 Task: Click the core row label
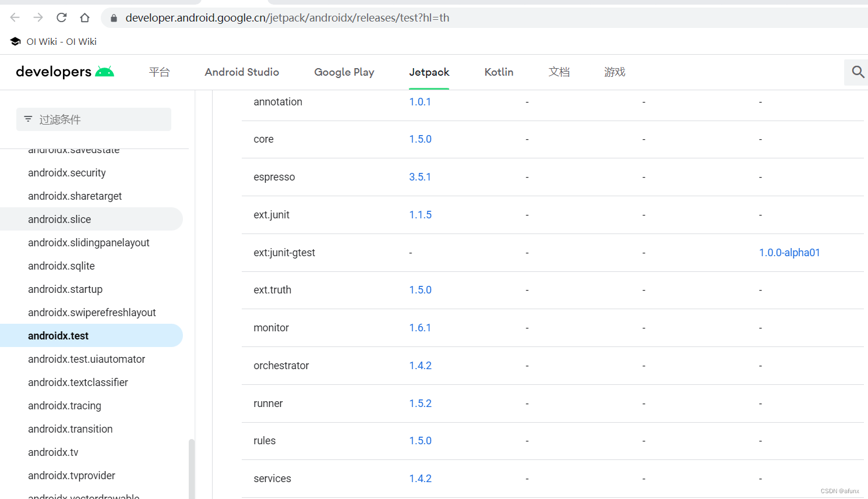tap(263, 139)
